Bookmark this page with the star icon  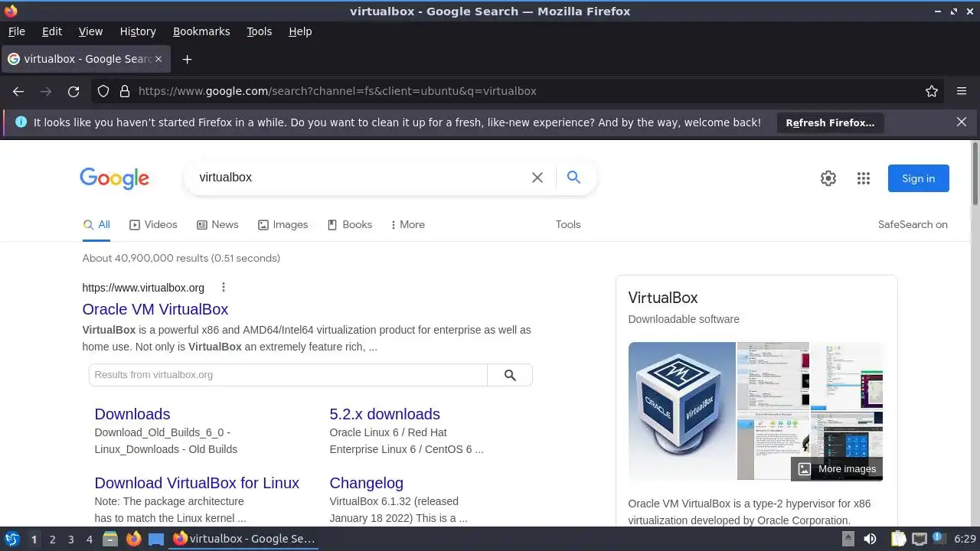click(932, 91)
